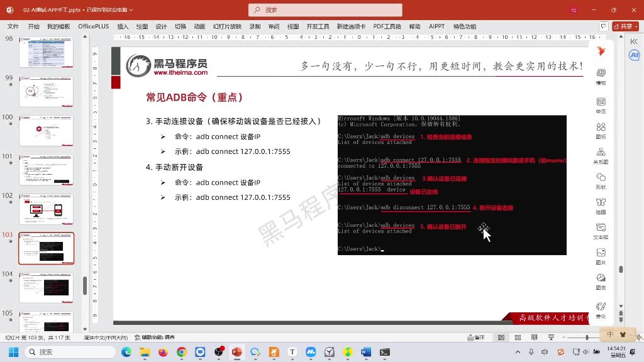Adjust the zoom slider in status bar
Screen dimensions: 644x362
coord(587,337)
